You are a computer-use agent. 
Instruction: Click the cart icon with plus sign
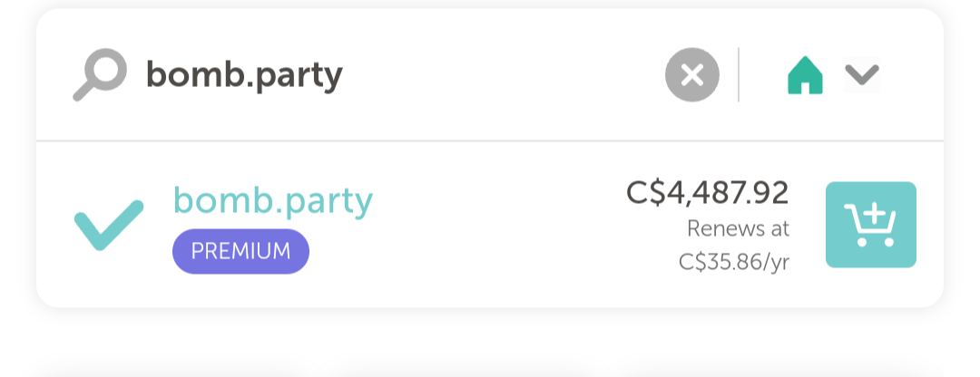[x=870, y=225]
